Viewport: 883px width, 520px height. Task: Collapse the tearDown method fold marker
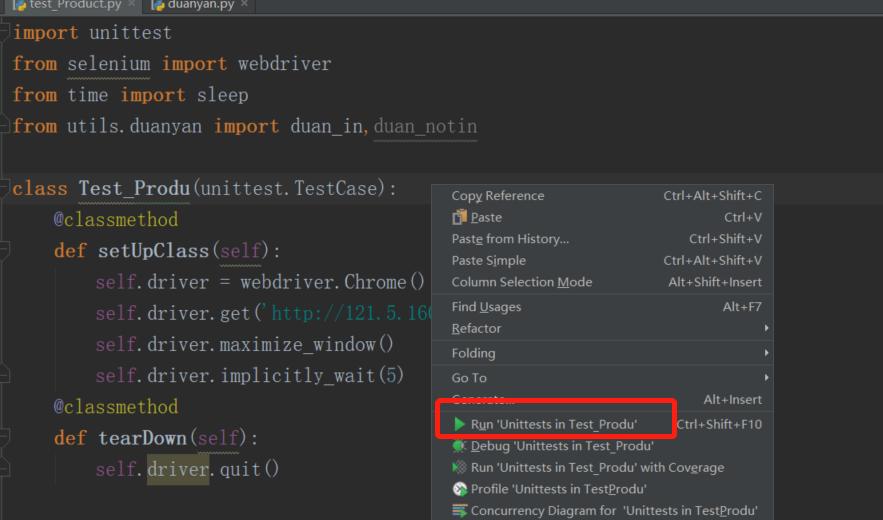coord(4,437)
